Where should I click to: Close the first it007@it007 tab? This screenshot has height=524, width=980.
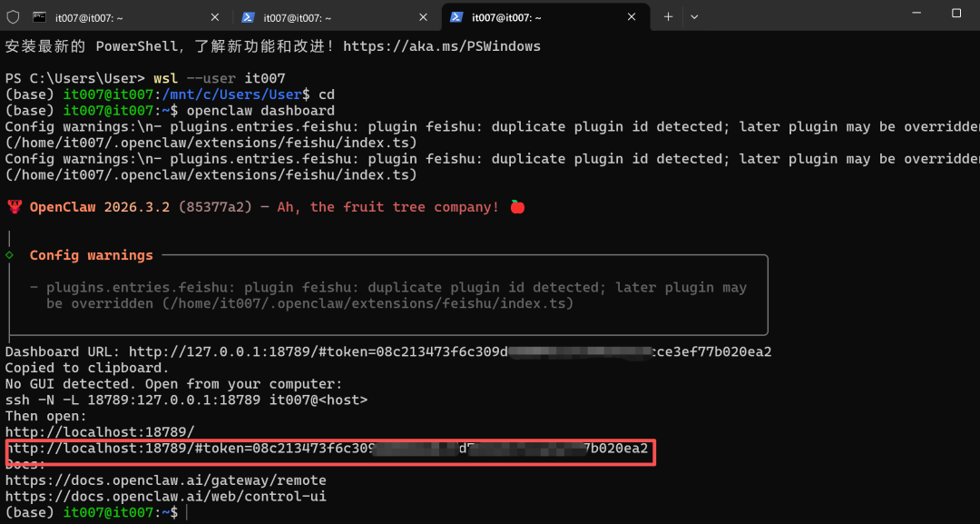click(x=214, y=17)
